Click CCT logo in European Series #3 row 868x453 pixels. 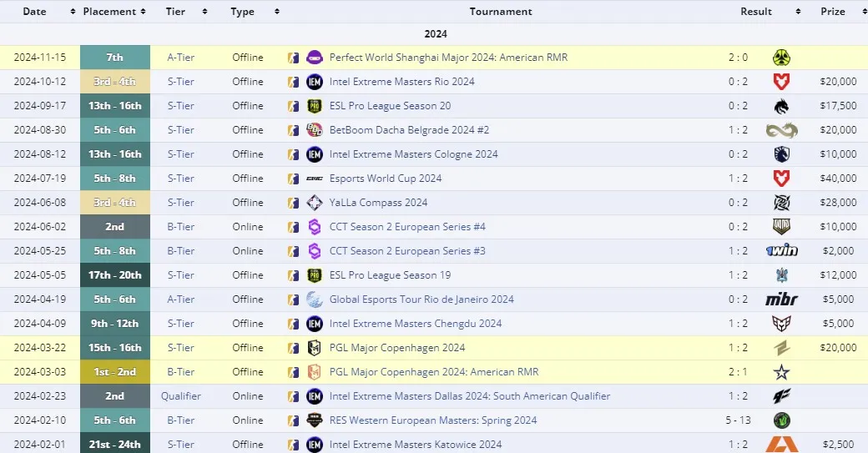[315, 251]
